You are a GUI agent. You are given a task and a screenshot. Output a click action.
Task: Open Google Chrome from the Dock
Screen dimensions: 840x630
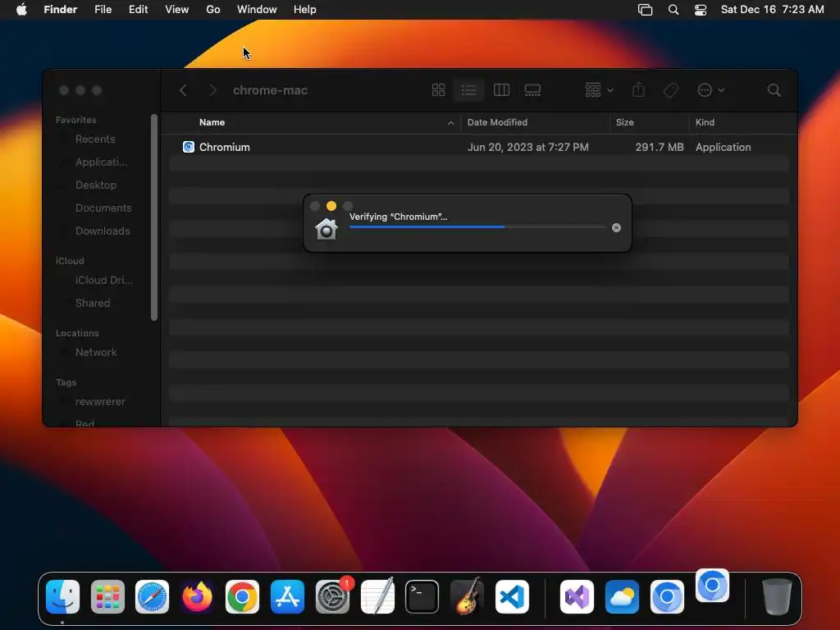point(242,597)
